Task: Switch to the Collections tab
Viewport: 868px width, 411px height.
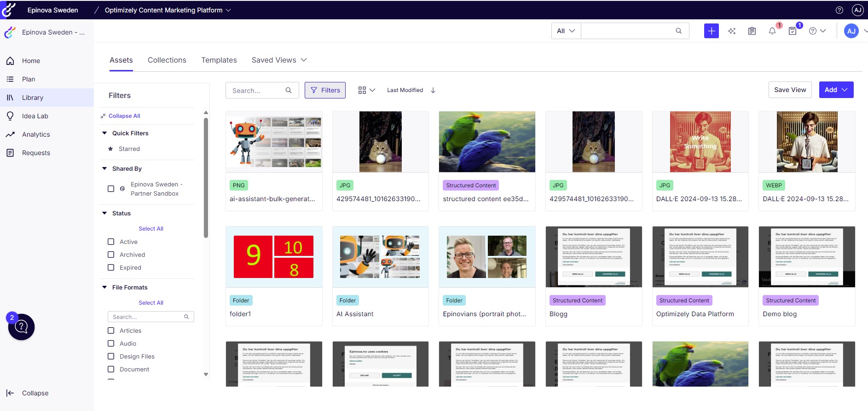Action: click(x=167, y=60)
